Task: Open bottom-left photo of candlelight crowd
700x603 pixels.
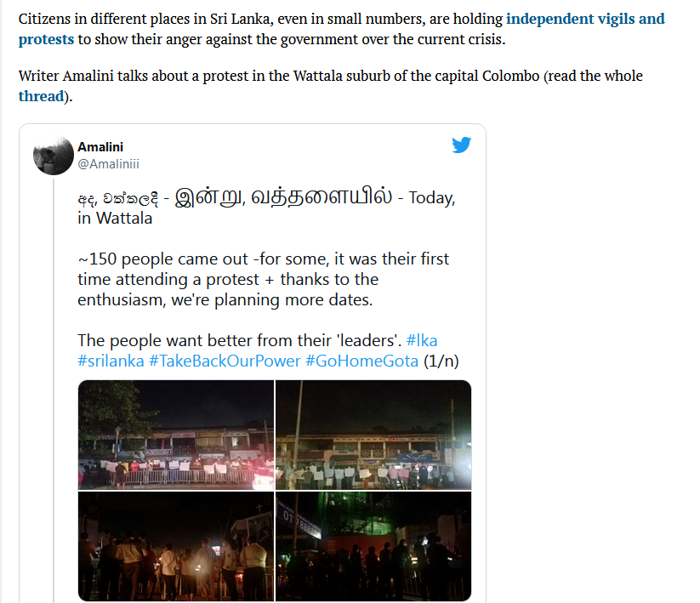Action: pyautogui.click(x=176, y=546)
